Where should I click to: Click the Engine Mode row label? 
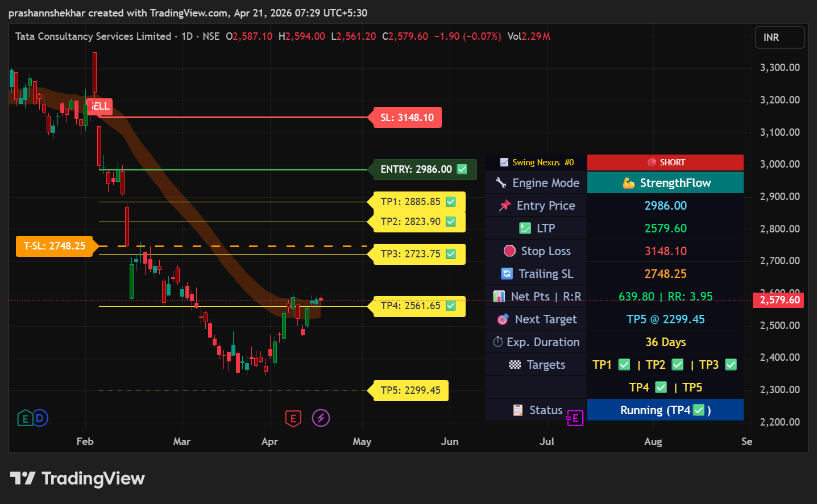[x=546, y=183]
